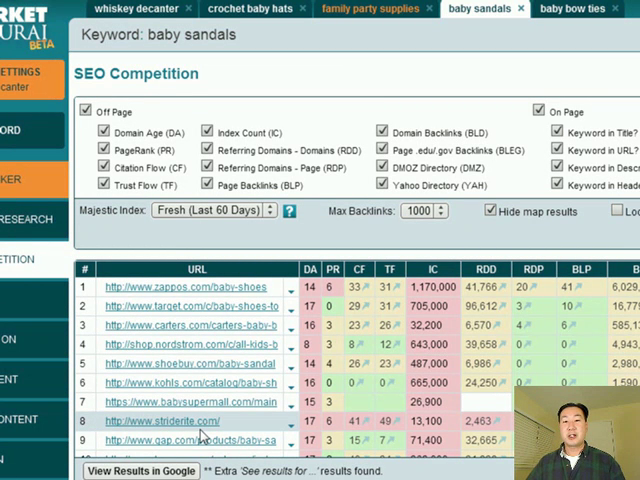Sort table by RDD column header
Image resolution: width=640 pixels, height=480 pixels.
(x=486, y=269)
